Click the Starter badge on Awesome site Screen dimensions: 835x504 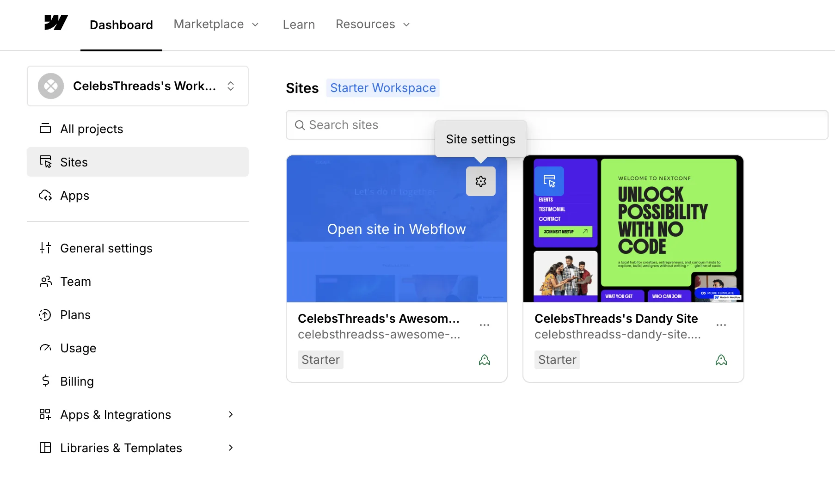tap(320, 360)
